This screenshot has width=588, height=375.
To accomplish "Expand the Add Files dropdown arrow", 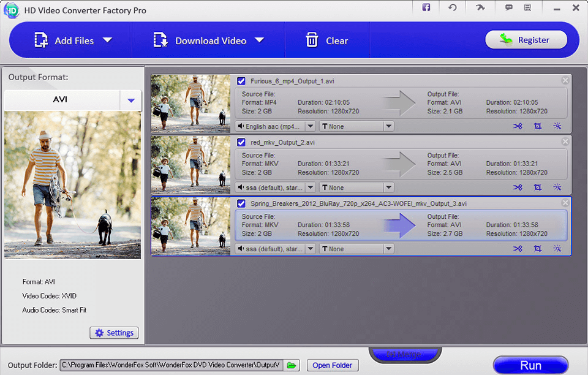I will [x=108, y=40].
